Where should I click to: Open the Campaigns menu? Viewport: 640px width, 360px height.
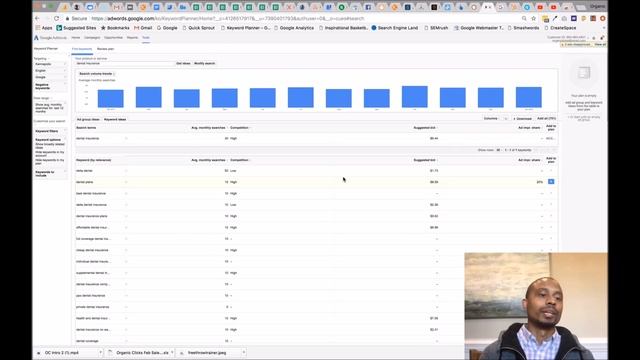pos(92,38)
